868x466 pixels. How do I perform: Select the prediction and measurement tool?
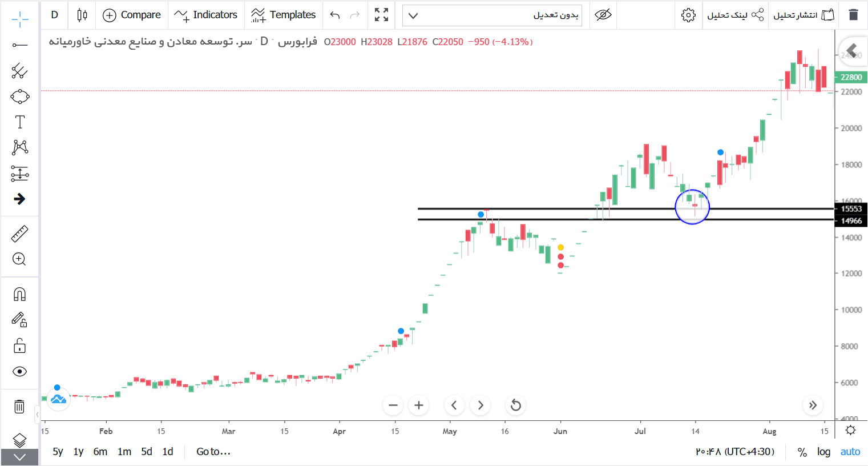click(x=19, y=174)
